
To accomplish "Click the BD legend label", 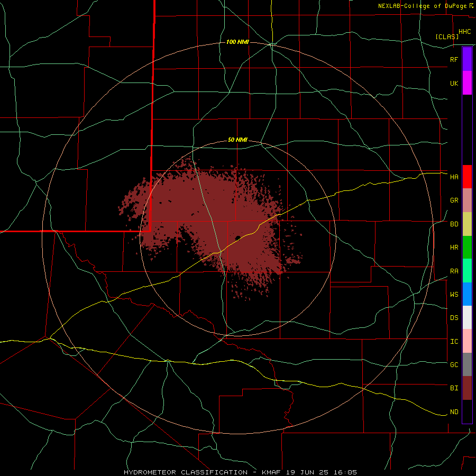I will (x=454, y=224).
